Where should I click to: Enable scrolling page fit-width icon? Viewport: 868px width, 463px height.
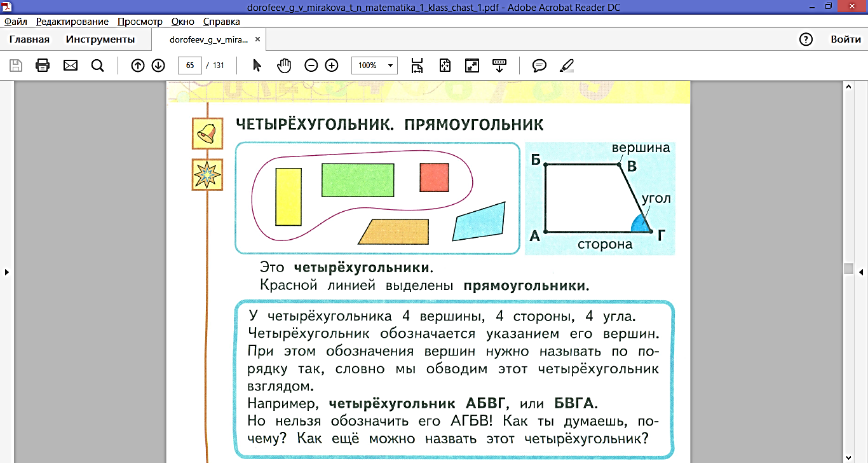pos(417,65)
